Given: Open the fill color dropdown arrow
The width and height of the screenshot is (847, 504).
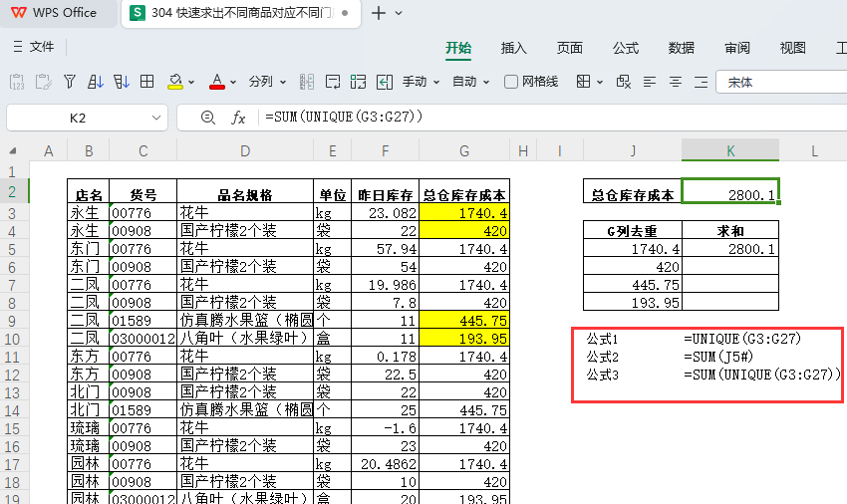Looking at the screenshot, I should 191,82.
